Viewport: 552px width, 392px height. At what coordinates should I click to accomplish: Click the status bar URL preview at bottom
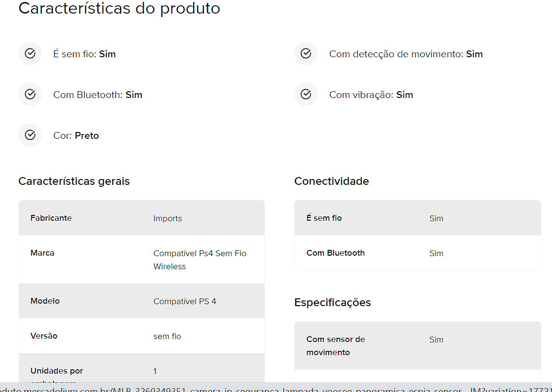coord(276,388)
